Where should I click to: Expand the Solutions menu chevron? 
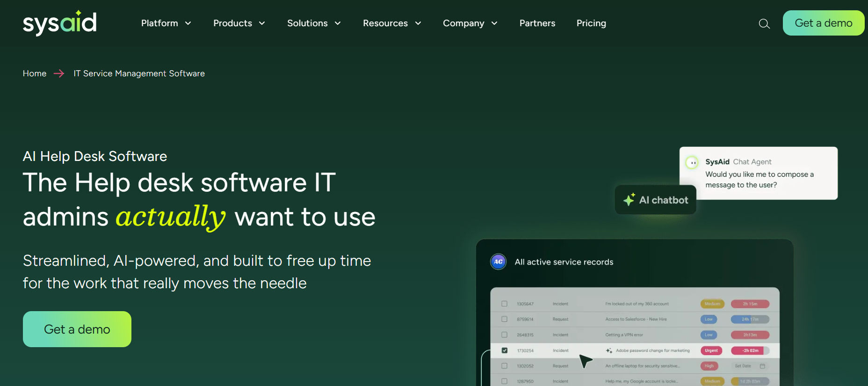[338, 23]
